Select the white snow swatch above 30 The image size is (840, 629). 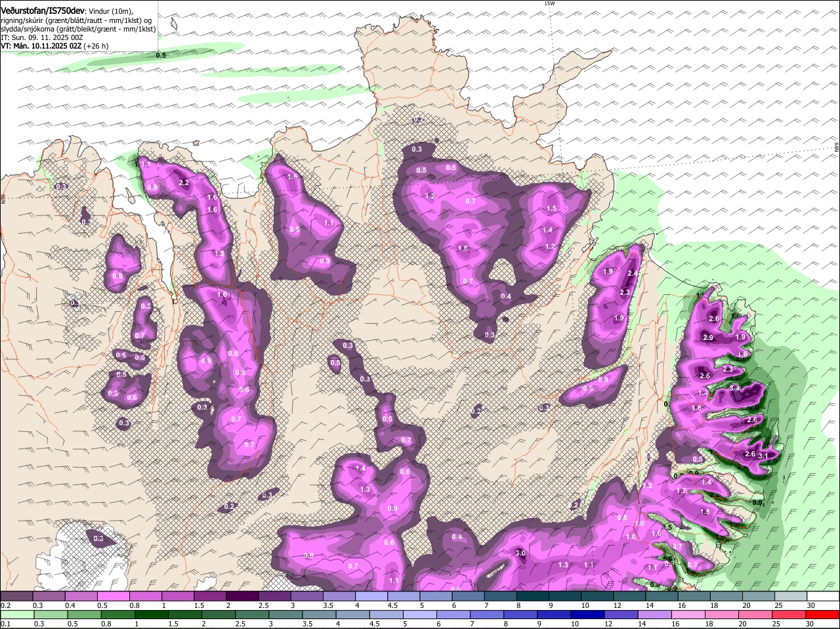coord(824,596)
